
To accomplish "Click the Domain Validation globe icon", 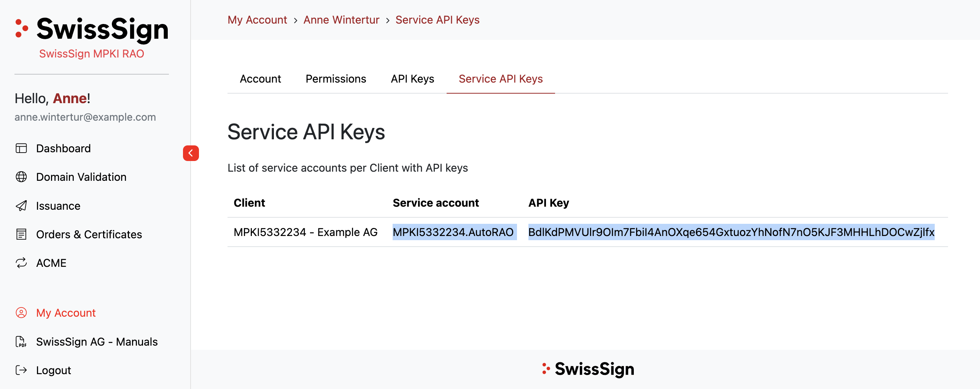I will tap(21, 177).
